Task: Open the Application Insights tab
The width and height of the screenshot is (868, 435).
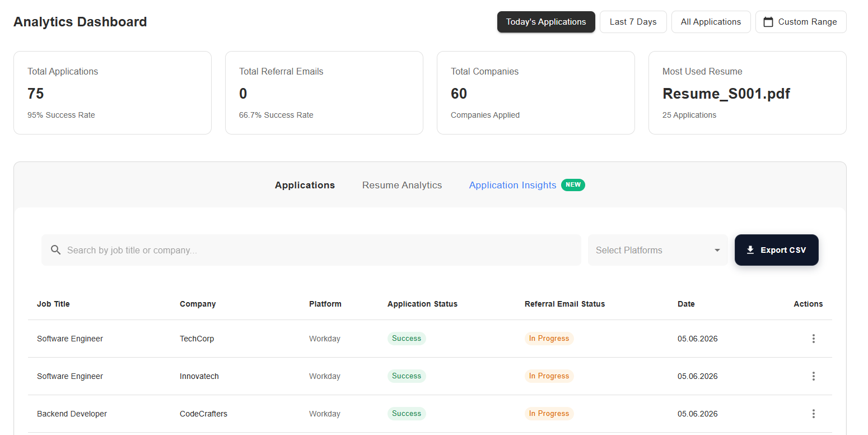Action: pyautogui.click(x=513, y=185)
